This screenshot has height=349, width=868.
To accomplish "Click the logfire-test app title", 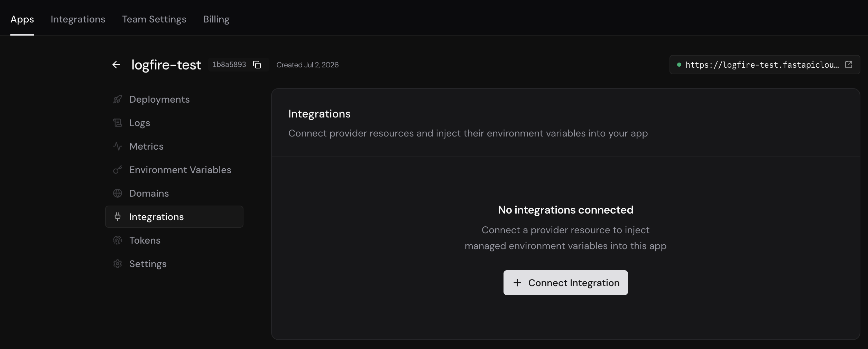I will (x=166, y=65).
